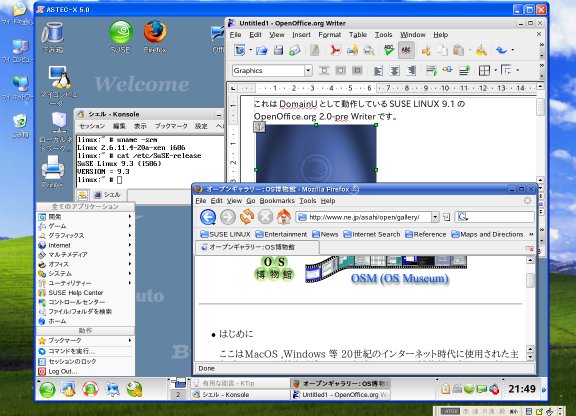Image resolution: width=576 pixels, height=416 pixels.
Task: Click the Stop icon in Firefox
Action: point(265,217)
